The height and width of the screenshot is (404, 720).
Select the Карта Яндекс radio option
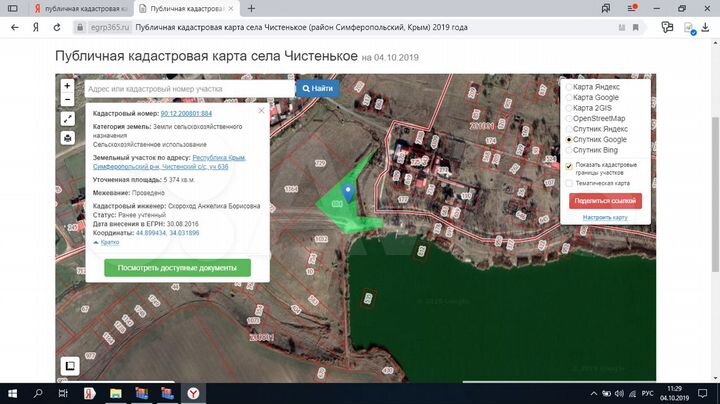[x=569, y=87]
